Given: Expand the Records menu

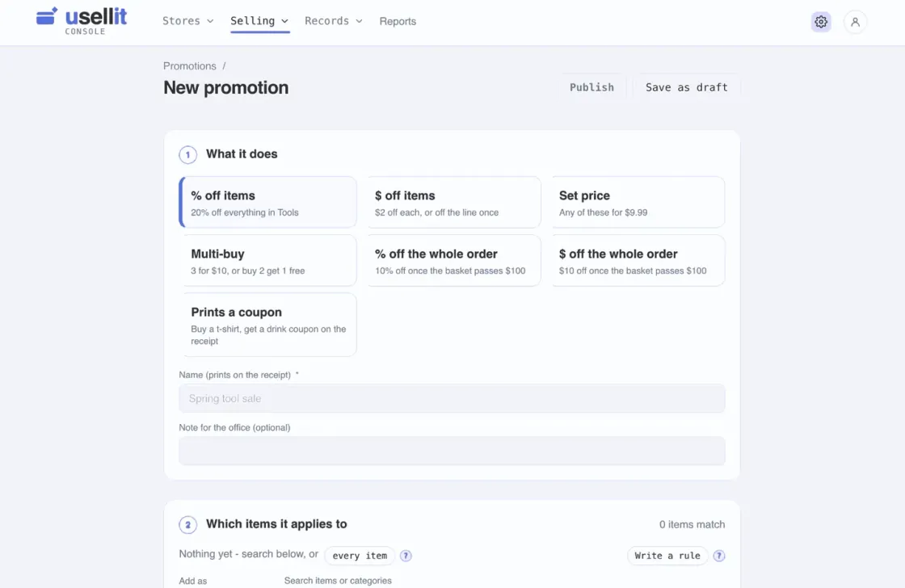Looking at the screenshot, I should [x=334, y=21].
